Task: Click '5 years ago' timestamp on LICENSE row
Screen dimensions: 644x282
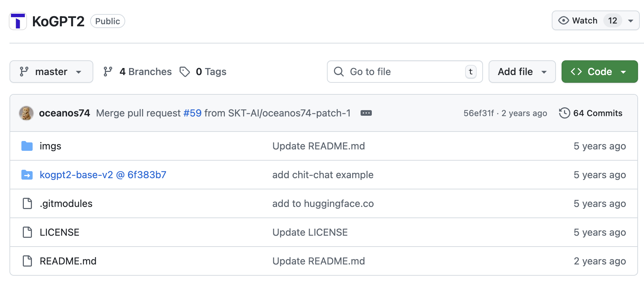Action: pos(600,232)
